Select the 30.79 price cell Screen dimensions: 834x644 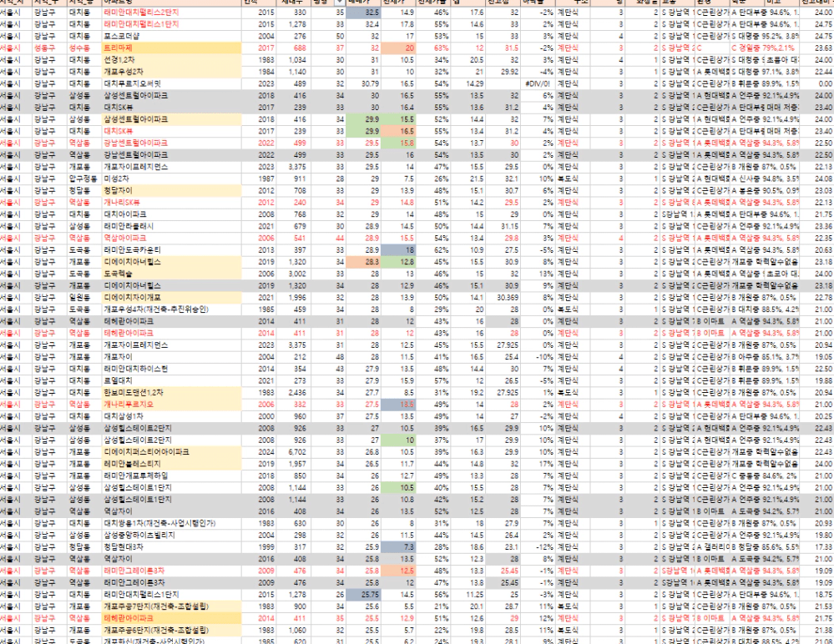(x=363, y=83)
